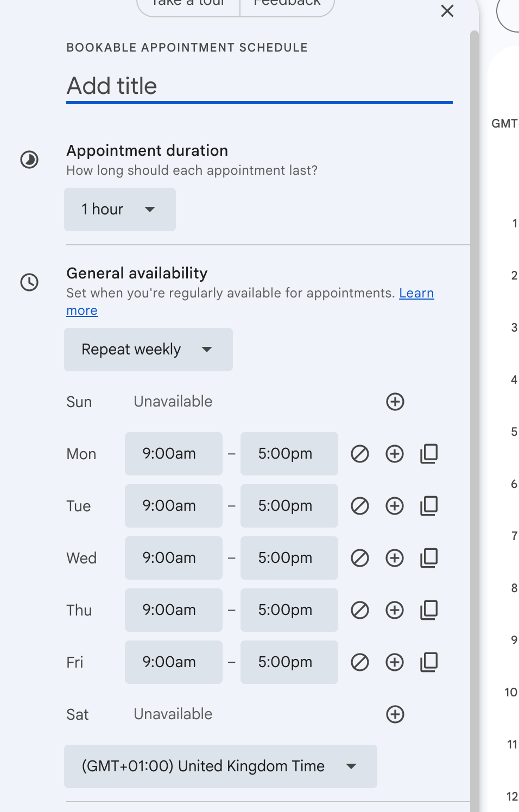The height and width of the screenshot is (812, 519).
Task: Block out Wednesday's time window
Action: point(360,557)
